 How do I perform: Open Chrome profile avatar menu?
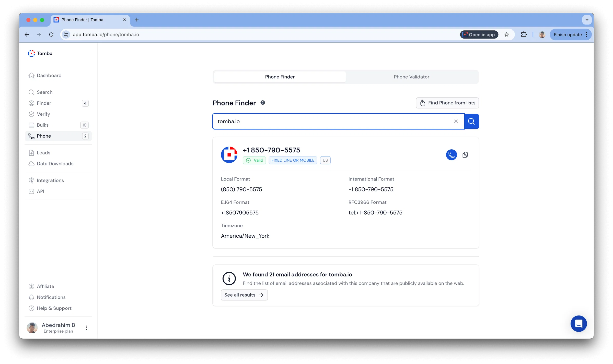coord(542,34)
